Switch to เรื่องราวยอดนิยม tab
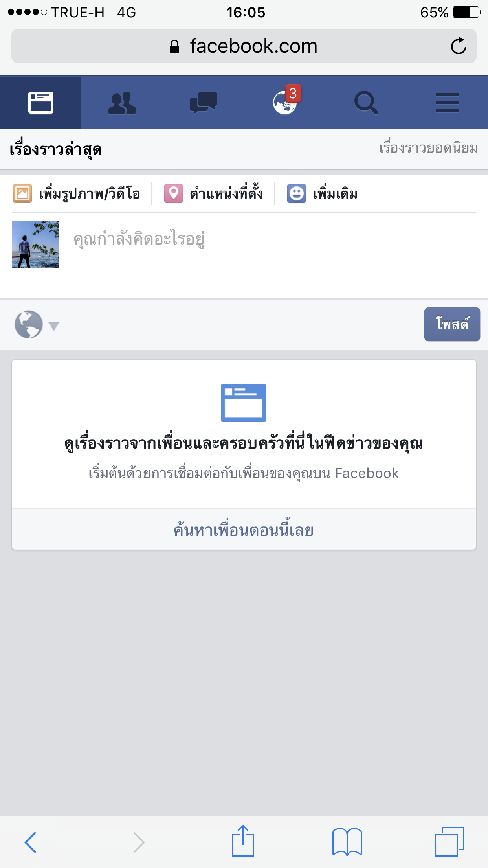 [428, 148]
